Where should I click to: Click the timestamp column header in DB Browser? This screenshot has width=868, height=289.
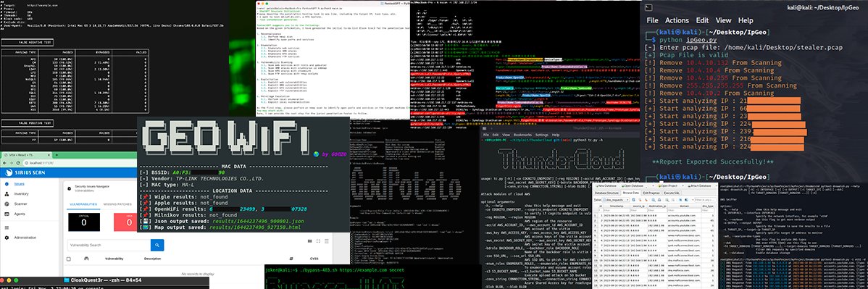point(617,206)
